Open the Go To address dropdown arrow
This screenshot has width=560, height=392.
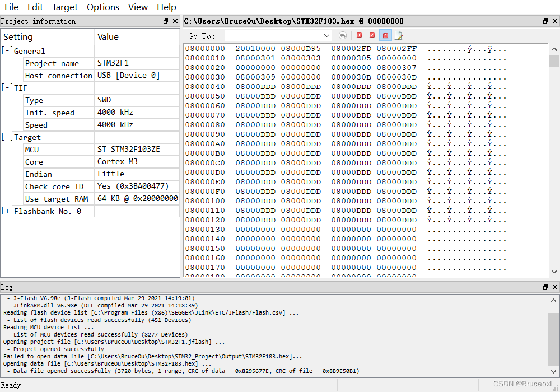pos(326,36)
